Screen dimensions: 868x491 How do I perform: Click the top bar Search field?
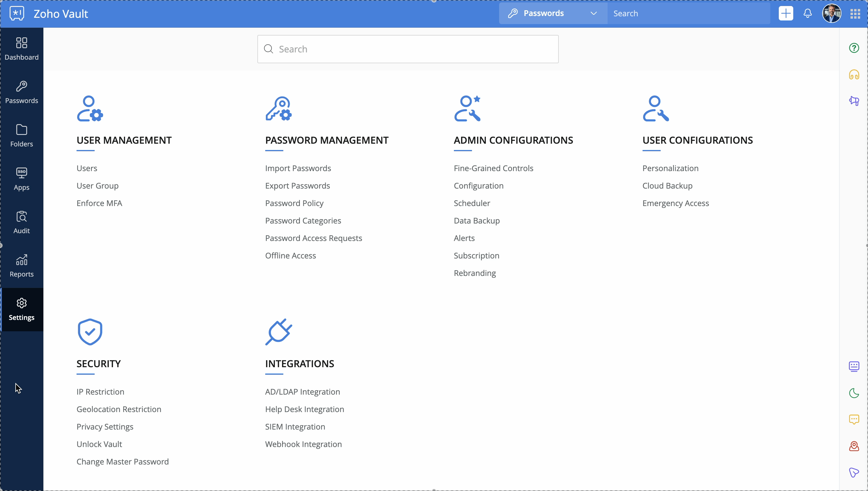tap(688, 14)
